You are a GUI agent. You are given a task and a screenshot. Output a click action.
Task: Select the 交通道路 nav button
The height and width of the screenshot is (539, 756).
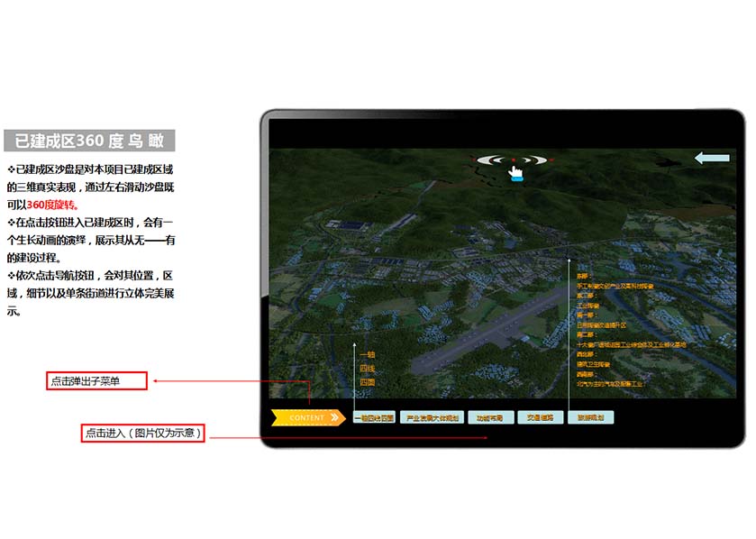click(542, 418)
